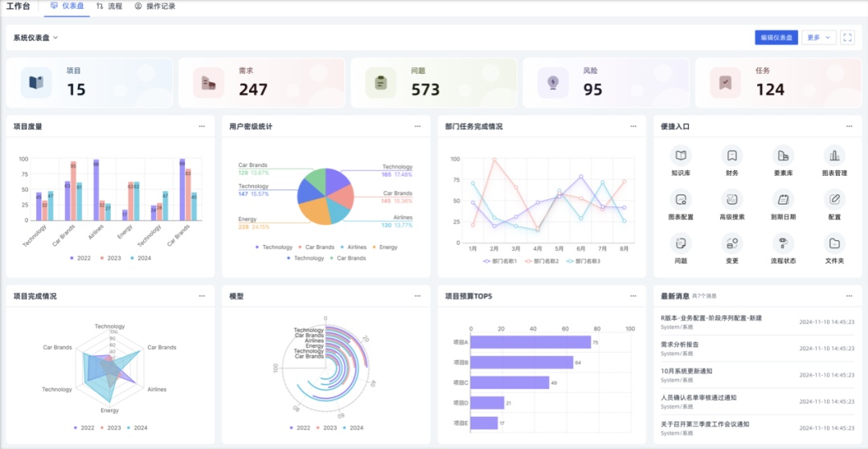Open the 要素库 shortcut icon
The height and width of the screenshot is (449, 868).
(783, 155)
